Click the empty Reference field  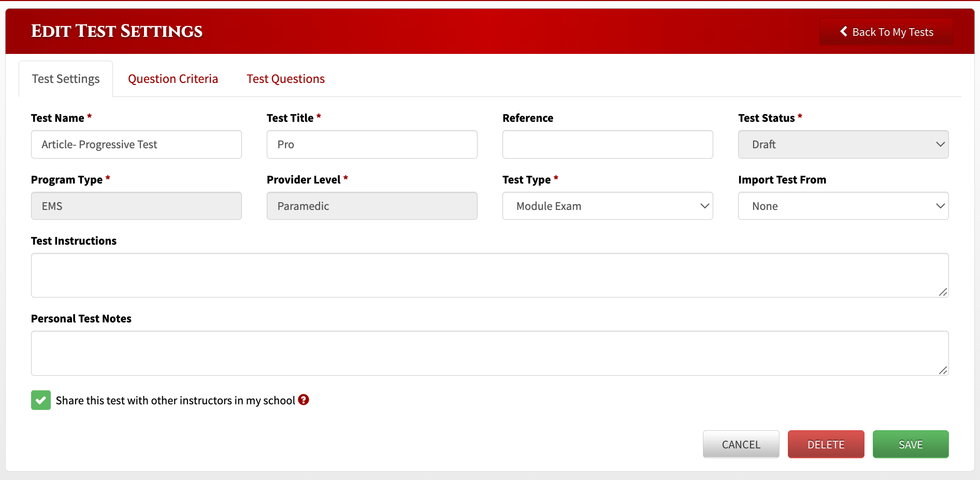[x=607, y=145]
